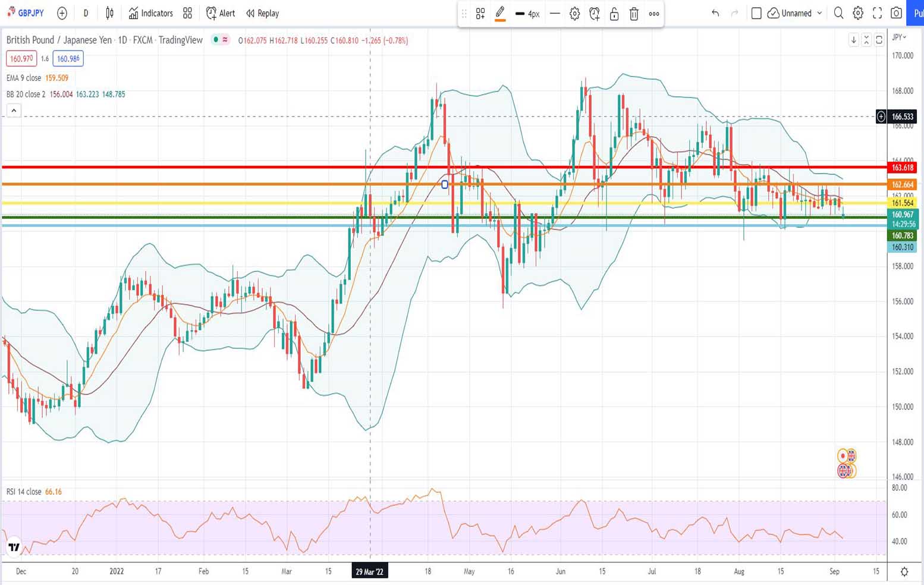Open the quick search magnifier
Screen dimensions: 924x585
coord(838,13)
